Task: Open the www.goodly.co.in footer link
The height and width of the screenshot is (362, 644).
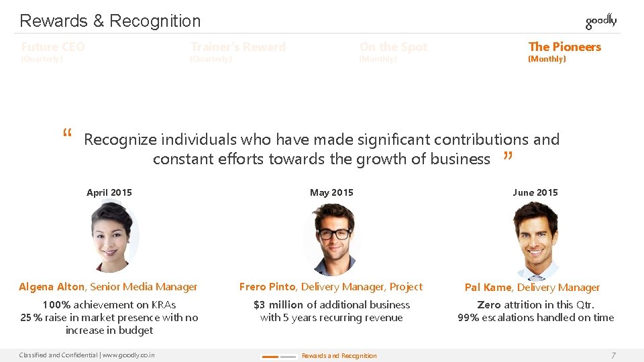Action: [127, 355]
